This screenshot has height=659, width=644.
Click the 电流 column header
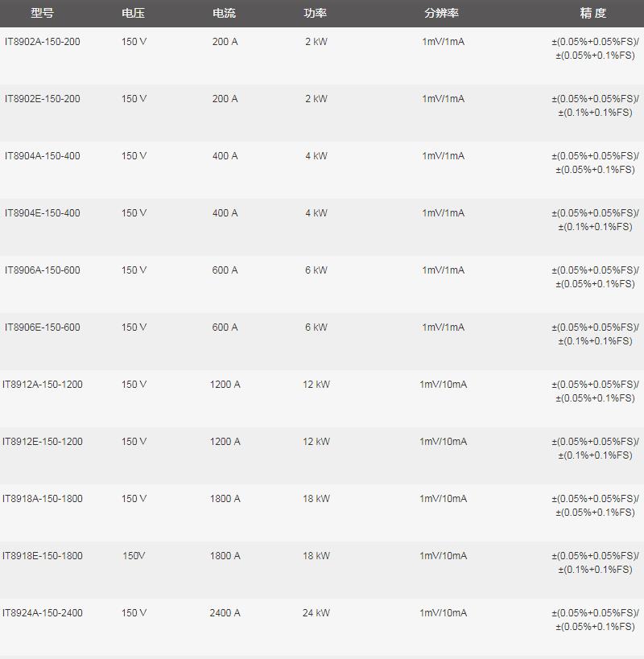click(x=225, y=13)
